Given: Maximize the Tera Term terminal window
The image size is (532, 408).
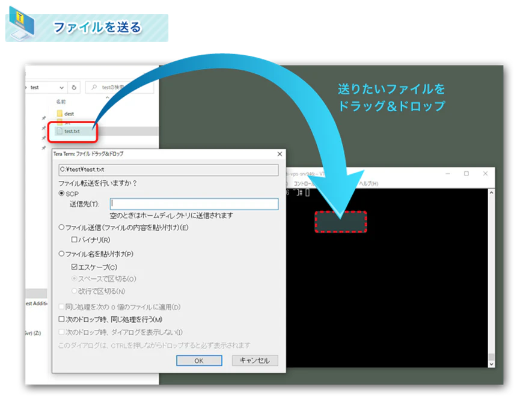Looking at the screenshot, I should tap(466, 174).
